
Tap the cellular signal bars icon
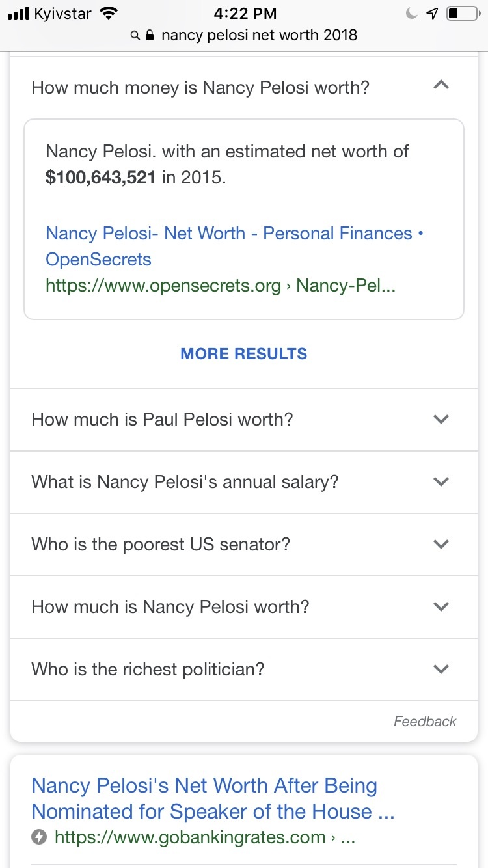[18, 13]
